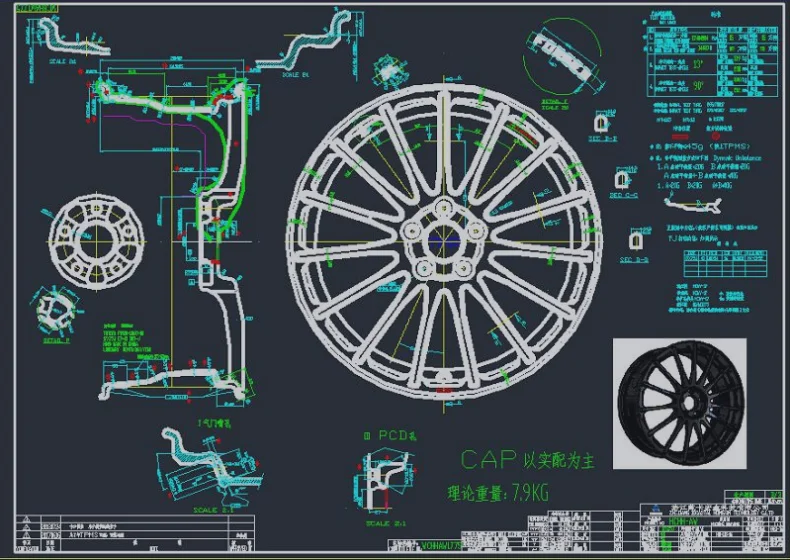The width and height of the screenshot is (790, 560).
Task: Pick the top-center rim flange detail profile
Action: (305, 39)
